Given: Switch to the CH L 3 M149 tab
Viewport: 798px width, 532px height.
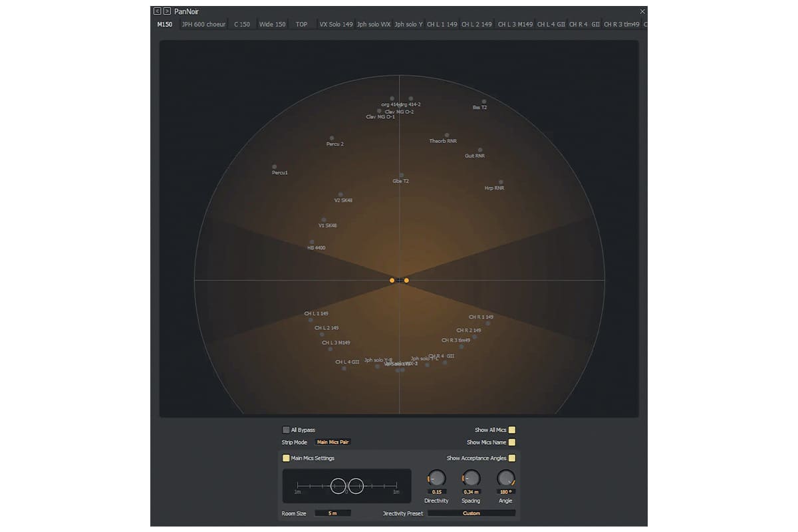Looking at the screenshot, I should pyautogui.click(x=515, y=25).
